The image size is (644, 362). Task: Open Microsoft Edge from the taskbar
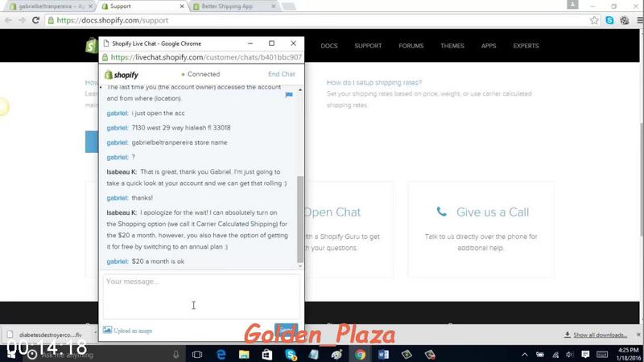tap(221, 354)
